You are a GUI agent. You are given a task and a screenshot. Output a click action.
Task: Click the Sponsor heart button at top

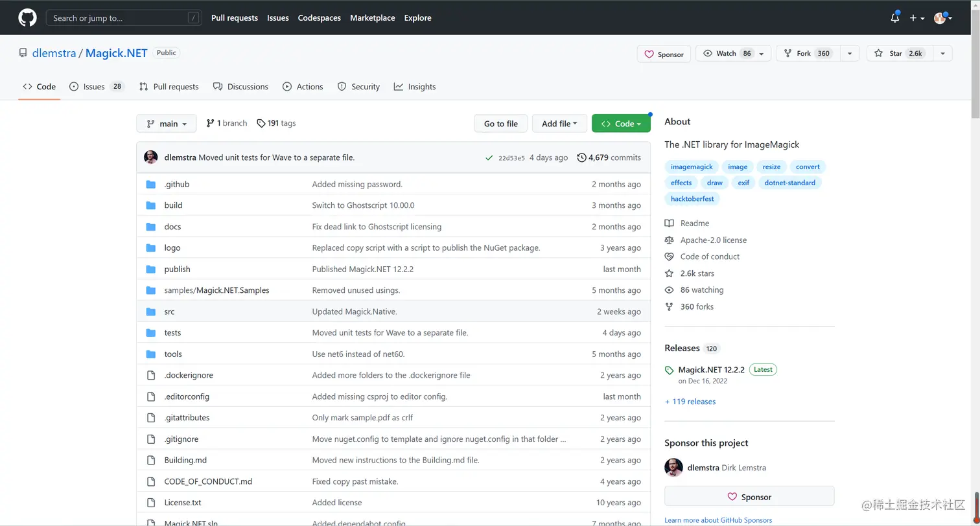pos(664,54)
